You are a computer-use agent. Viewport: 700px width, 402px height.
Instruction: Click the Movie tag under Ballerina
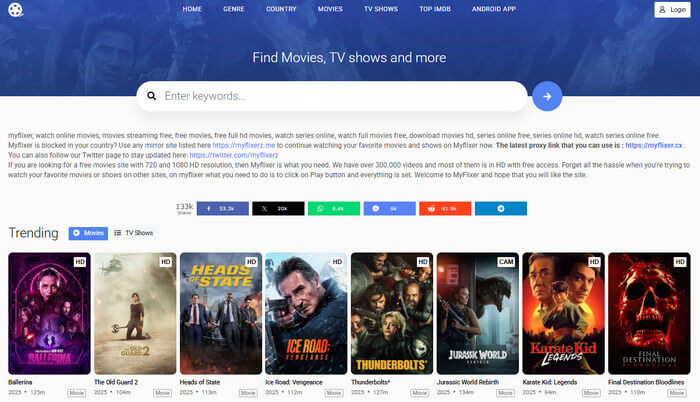pos(77,393)
